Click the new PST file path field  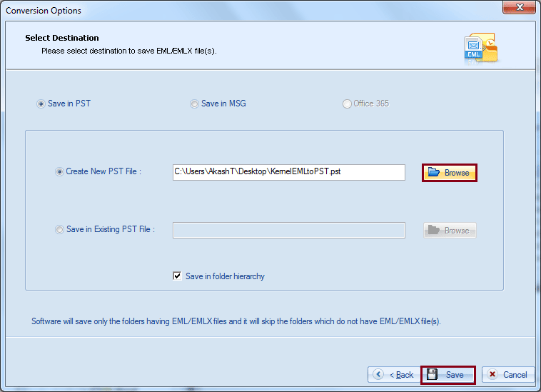(x=289, y=172)
